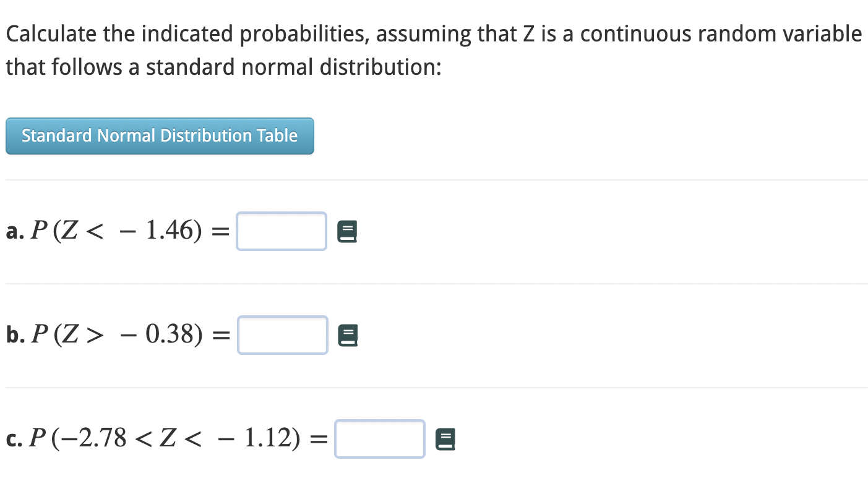Click the answer box for P(-2.78 < Z < -1.12)
Viewport: 868px width, 481px height.
[379, 439]
